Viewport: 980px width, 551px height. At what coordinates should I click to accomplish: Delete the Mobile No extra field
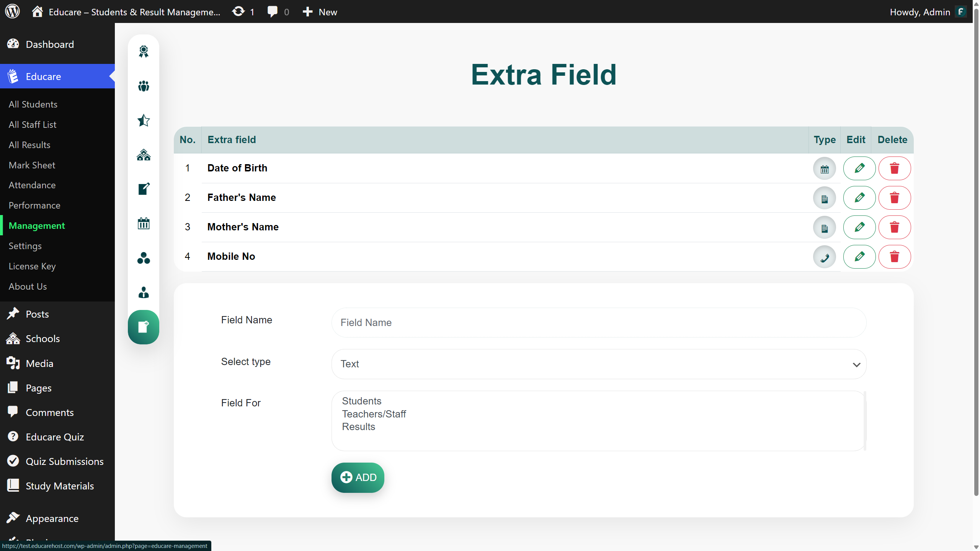[x=894, y=257]
